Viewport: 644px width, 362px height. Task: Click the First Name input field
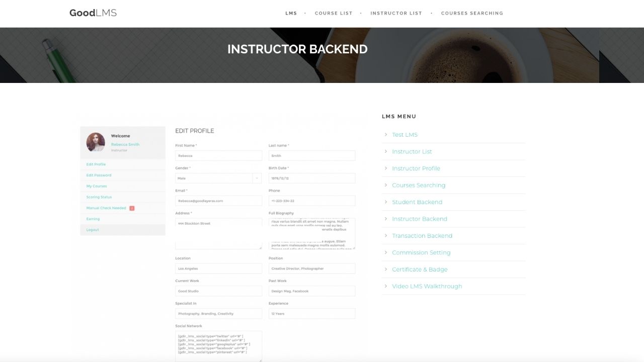click(x=218, y=155)
